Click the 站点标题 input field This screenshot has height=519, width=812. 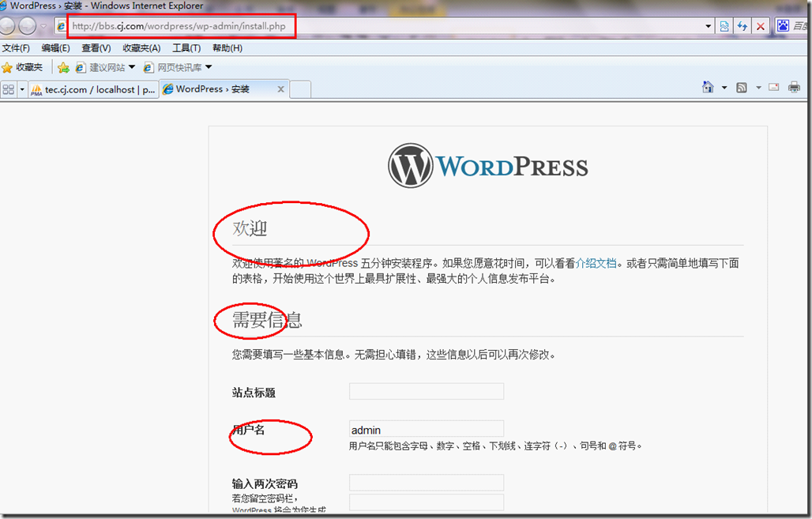(427, 391)
